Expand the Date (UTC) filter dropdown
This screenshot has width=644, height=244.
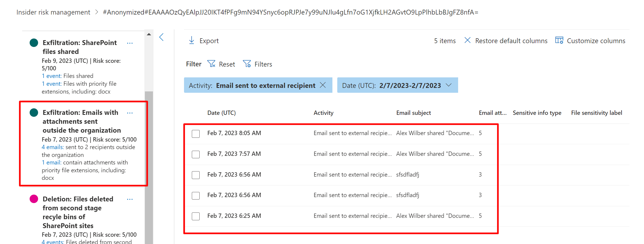coord(448,85)
